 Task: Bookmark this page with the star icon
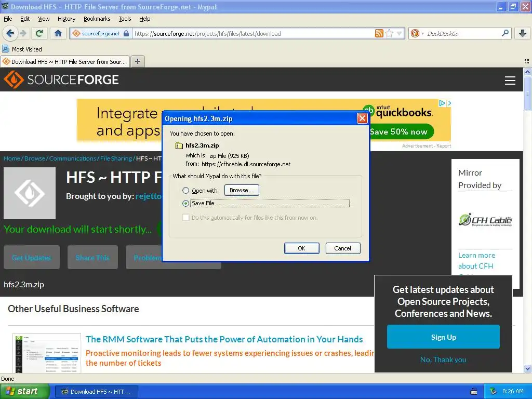(389, 33)
